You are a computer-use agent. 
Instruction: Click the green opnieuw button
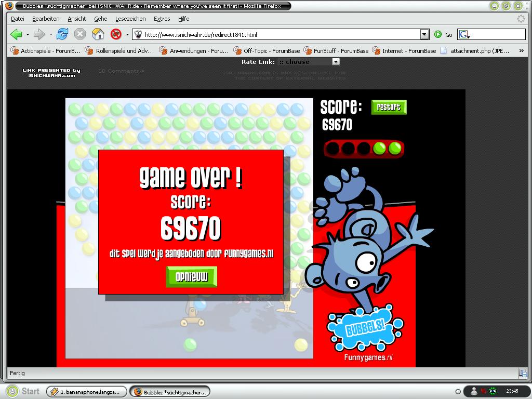[x=192, y=277]
